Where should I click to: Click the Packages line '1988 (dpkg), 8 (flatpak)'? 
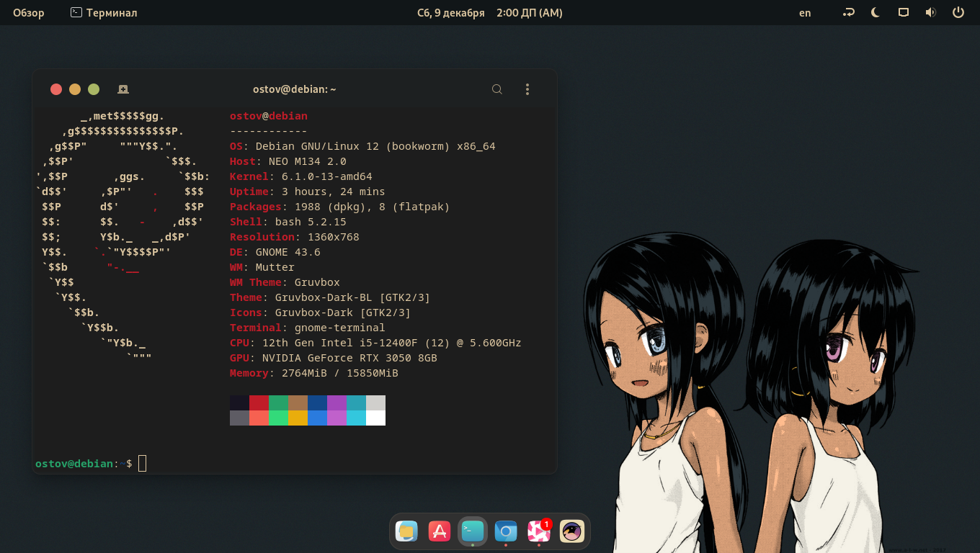coord(339,207)
